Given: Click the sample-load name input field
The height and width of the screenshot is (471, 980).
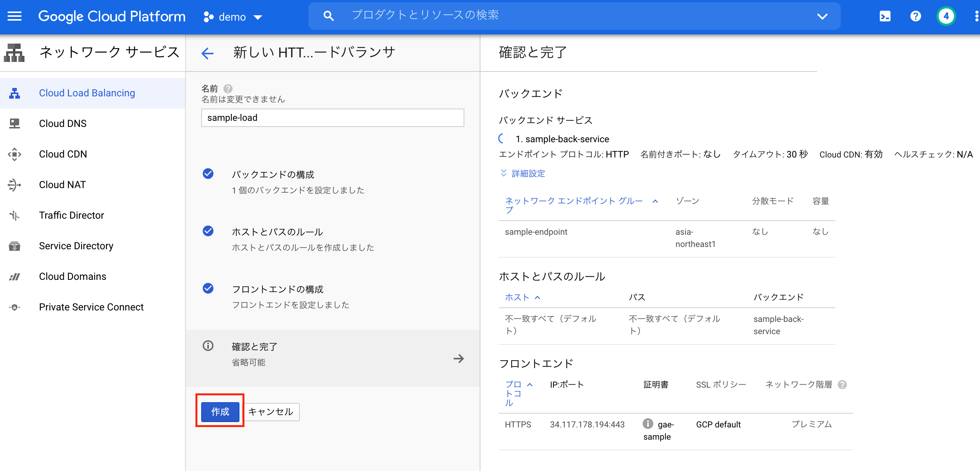Looking at the screenshot, I should [332, 118].
